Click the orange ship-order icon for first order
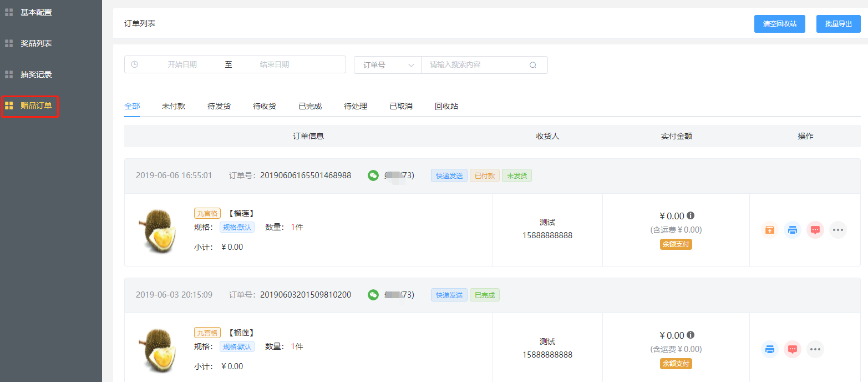This screenshot has width=868, height=382. [770, 230]
